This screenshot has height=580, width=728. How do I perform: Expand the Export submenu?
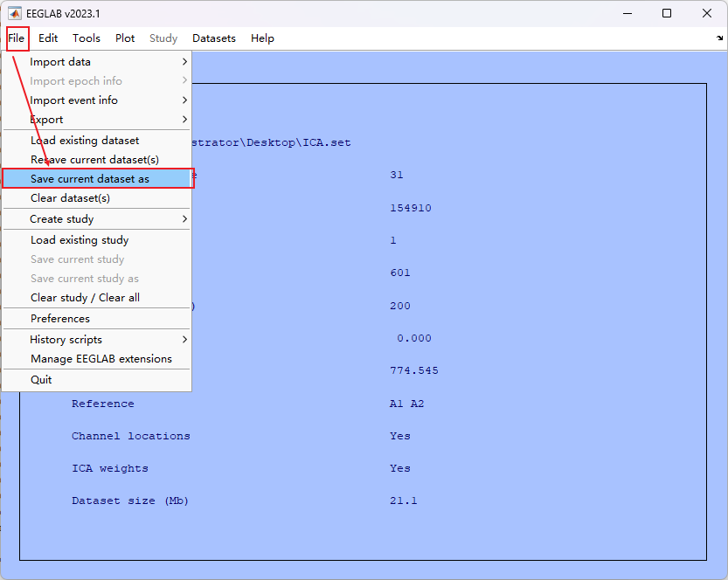pyautogui.click(x=97, y=120)
